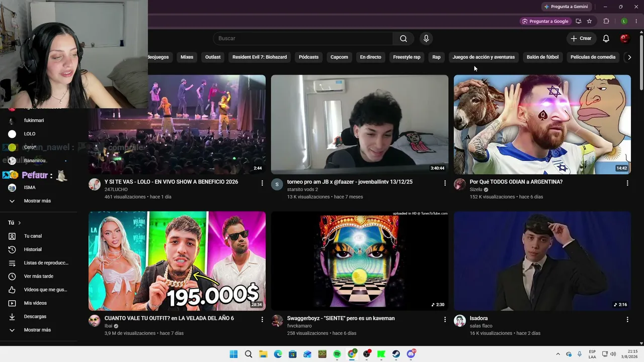Screen dimensions: 644x362
Task: Select the Pódcasts filter chip
Action: coord(308,57)
